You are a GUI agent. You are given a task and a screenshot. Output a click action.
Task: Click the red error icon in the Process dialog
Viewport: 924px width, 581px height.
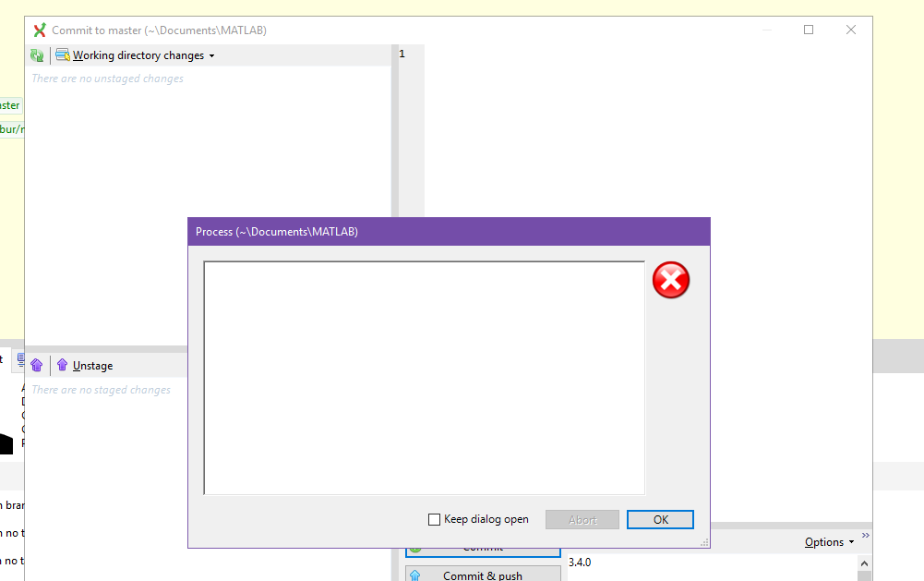[x=670, y=280]
